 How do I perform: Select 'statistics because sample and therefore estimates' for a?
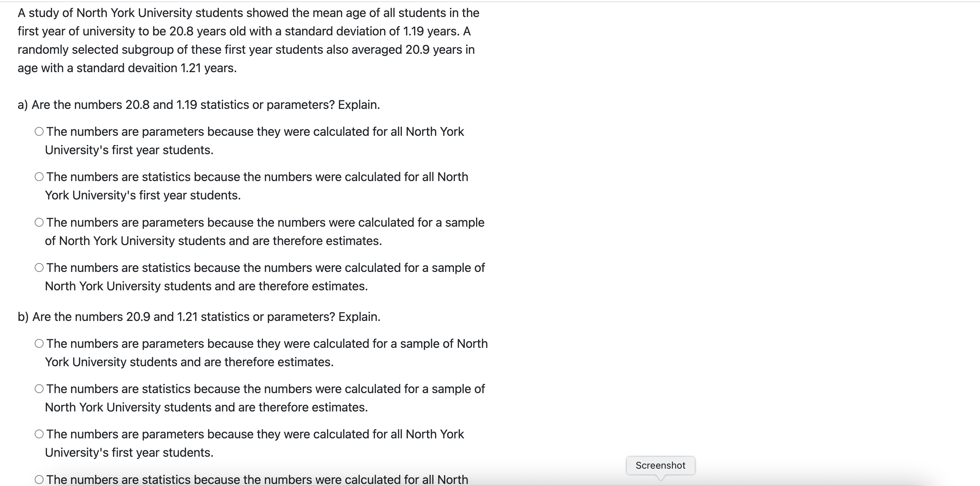coord(39,268)
